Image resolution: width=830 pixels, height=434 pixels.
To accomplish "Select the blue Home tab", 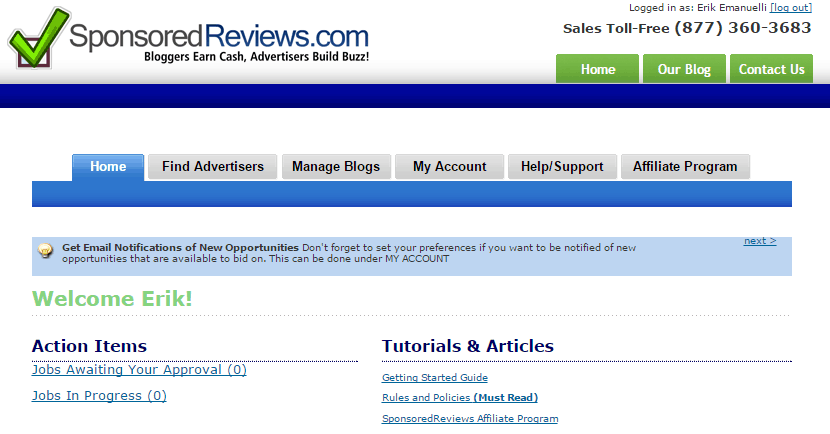I will tap(108, 167).
